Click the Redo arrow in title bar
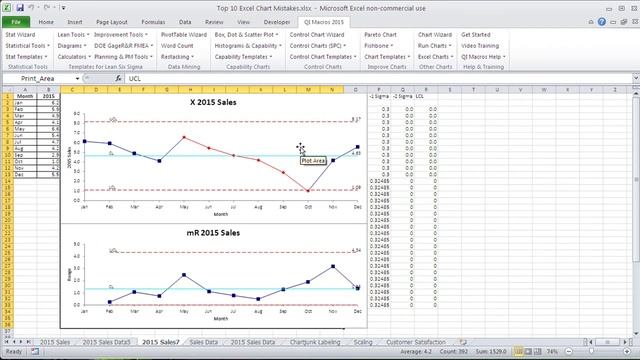The width and height of the screenshot is (640, 360). 47,8
